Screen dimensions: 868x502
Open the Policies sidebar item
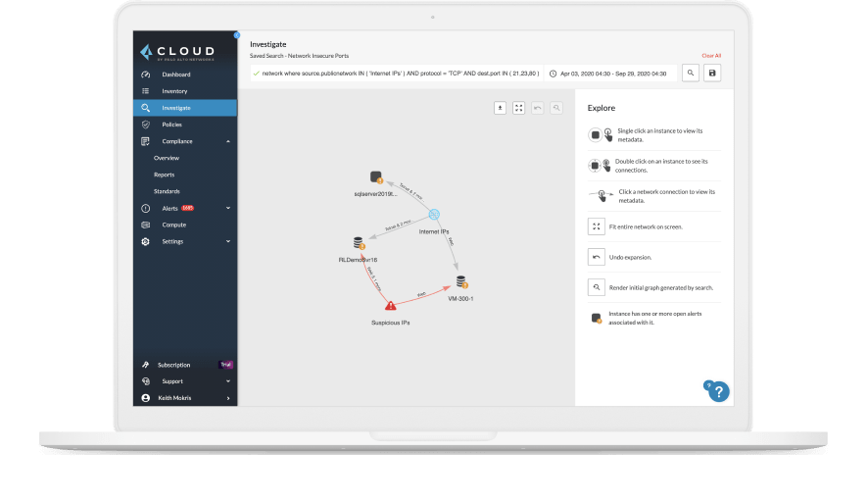point(171,125)
